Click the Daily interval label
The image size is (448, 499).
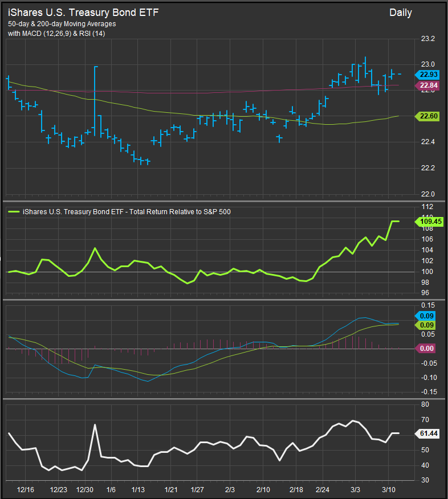click(x=401, y=13)
